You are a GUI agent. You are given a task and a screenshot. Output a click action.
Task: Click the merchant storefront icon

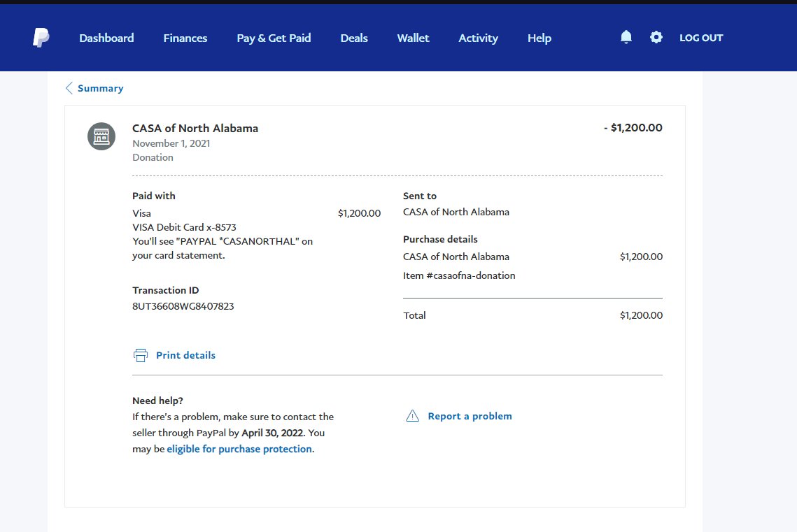click(101, 136)
